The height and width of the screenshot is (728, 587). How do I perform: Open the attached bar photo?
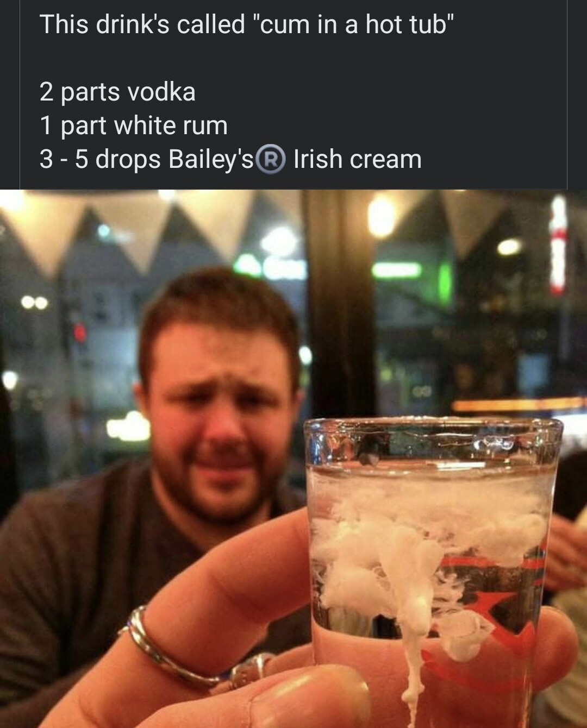(x=293, y=459)
